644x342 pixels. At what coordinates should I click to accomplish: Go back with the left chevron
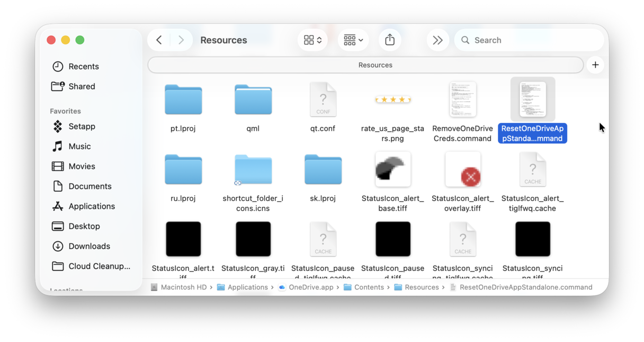coord(159,40)
